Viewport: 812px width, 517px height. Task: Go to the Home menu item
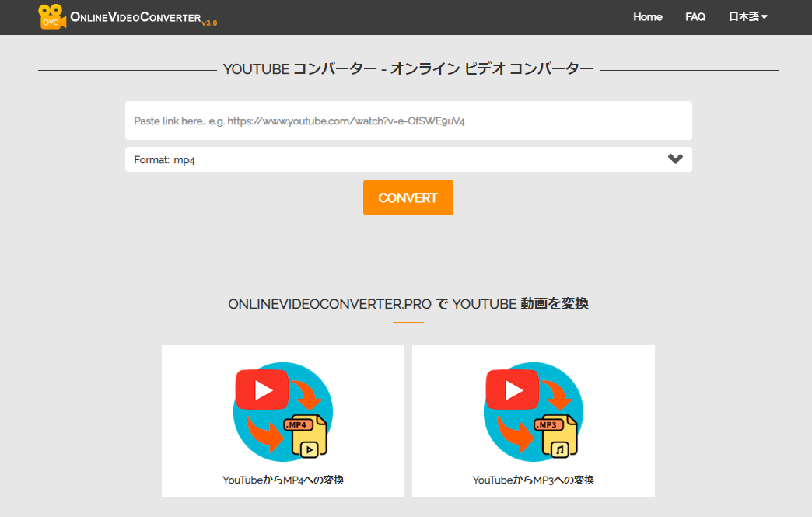click(x=648, y=17)
